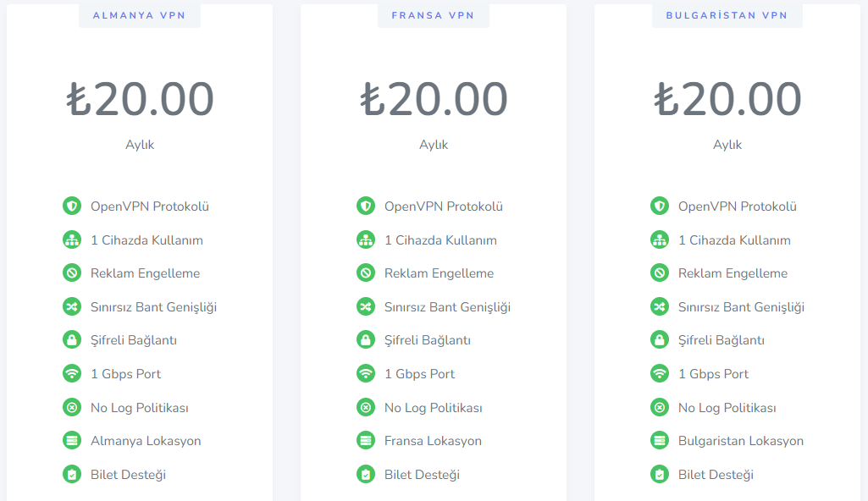Click the crossed circle icon beside No Log Politikası in Fransa plan
The height and width of the screenshot is (501, 868).
[x=366, y=408]
